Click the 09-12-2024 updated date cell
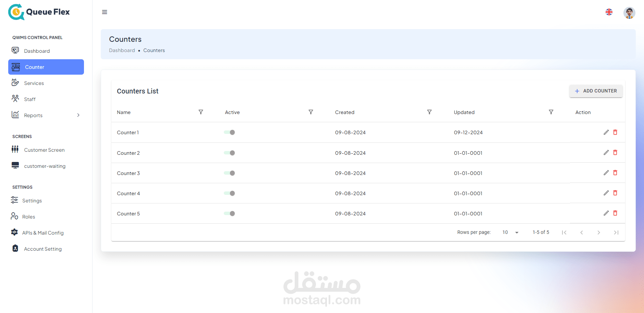The height and width of the screenshot is (313, 644). pos(468,133)
